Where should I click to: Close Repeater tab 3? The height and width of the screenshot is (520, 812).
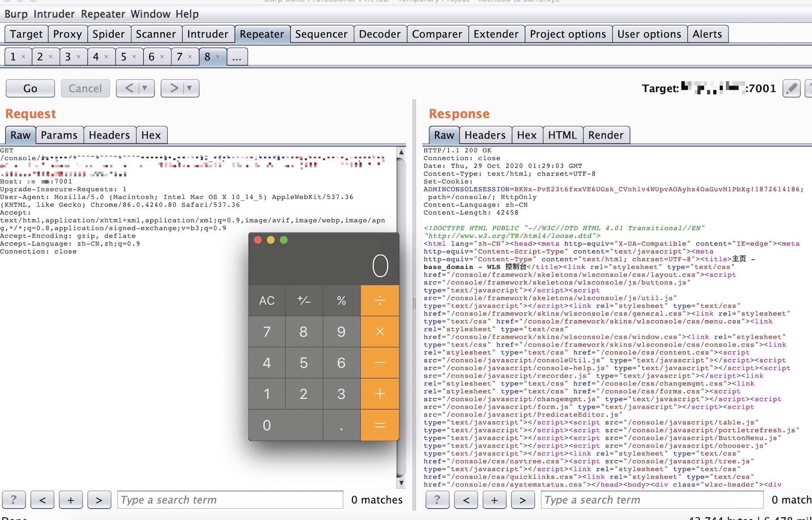(x=78, y=57)
